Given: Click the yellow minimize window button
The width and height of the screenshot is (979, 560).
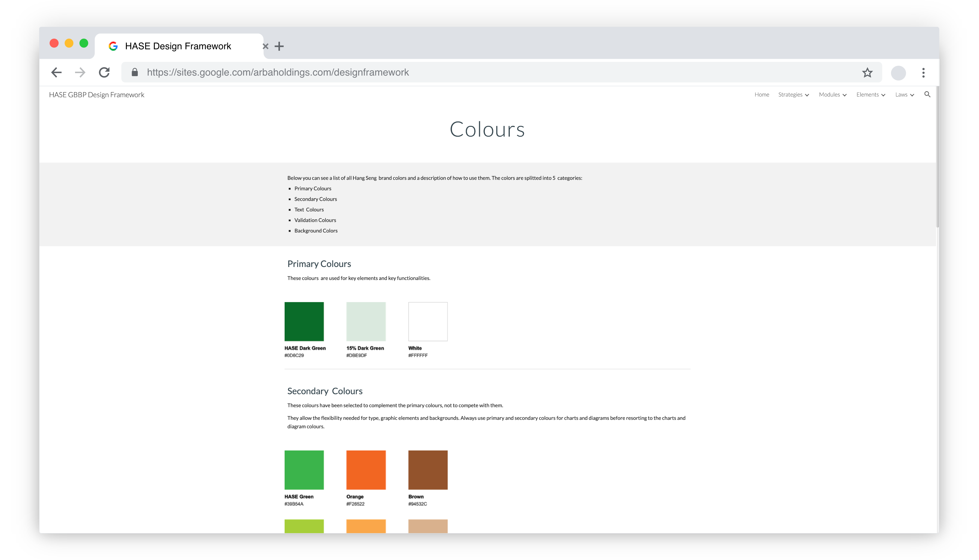Looking at the screenshot, I should click(x=69, y=43).
